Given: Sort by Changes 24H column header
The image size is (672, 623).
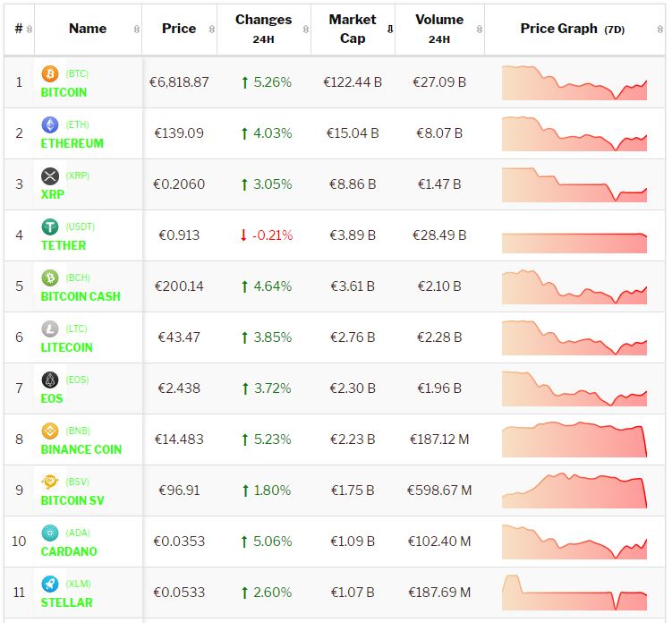Looking at the screenshot, I should tap(263, 29).
